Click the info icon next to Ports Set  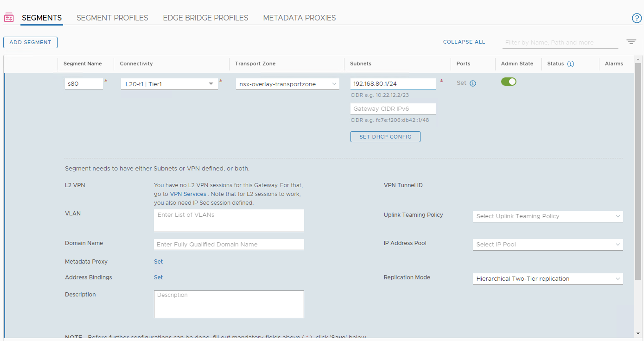[472, 83]
